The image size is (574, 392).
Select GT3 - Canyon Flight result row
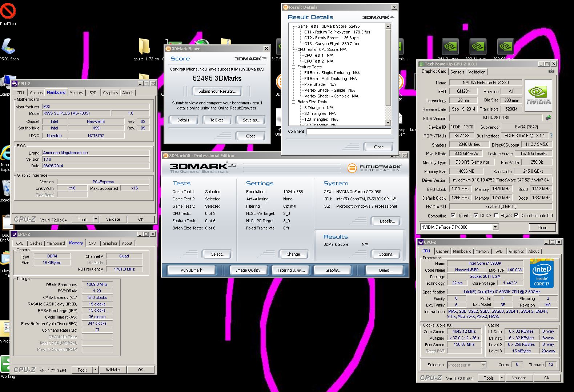pos(331,44)
